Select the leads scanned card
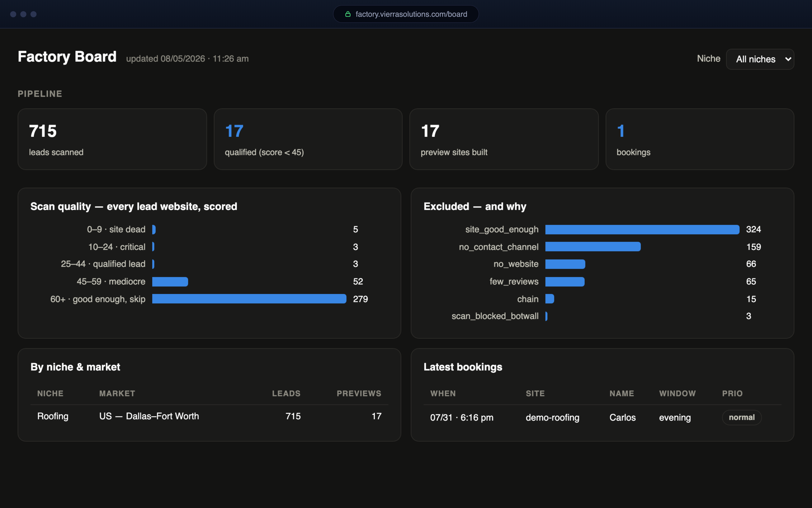The image size is (812, 508). coord(112,139)
